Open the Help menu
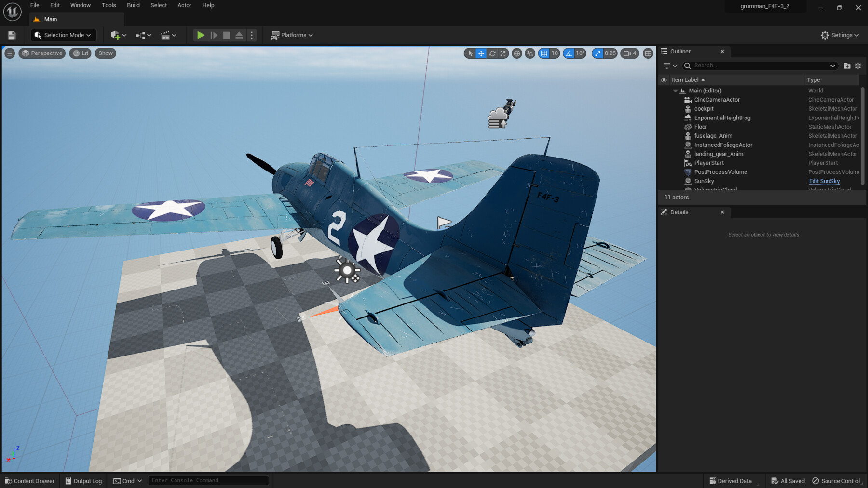Image resolution: width=868 pixels, height=488 pixels. pyautogui.click(x=208, y=5)
